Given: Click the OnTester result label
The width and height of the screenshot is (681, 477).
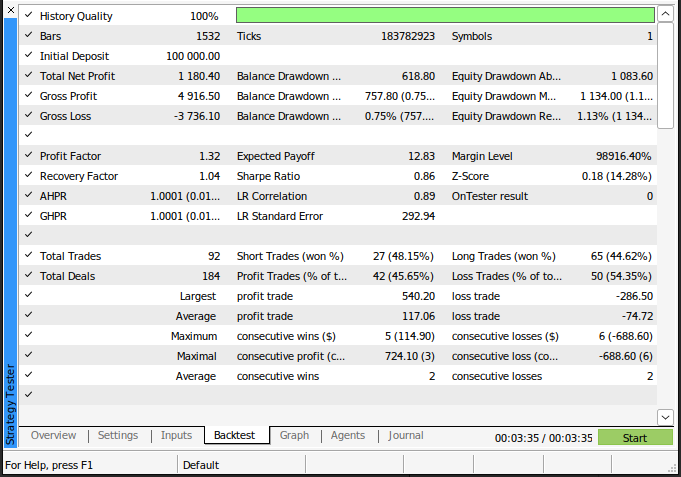Looking at the screenshot, I should [x=490, y=196].
